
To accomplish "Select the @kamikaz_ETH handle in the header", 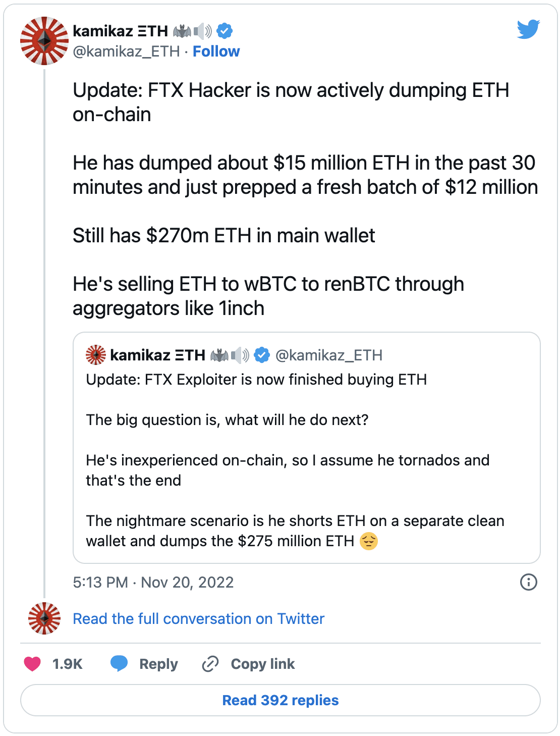I will 127,50.
